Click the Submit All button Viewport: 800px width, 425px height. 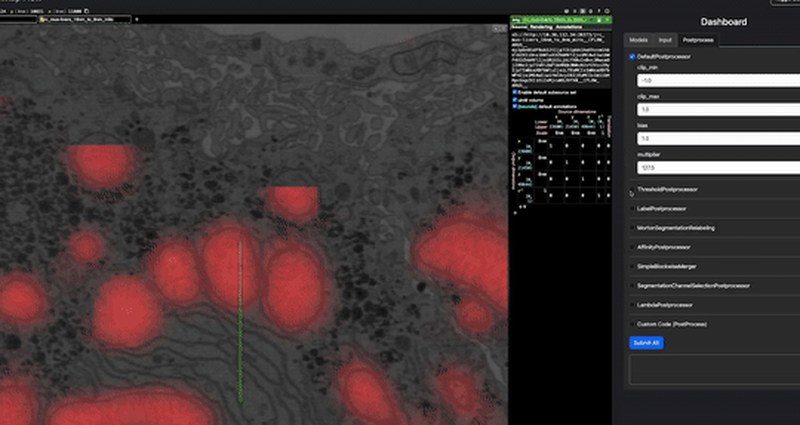click(x=646, y=343)
